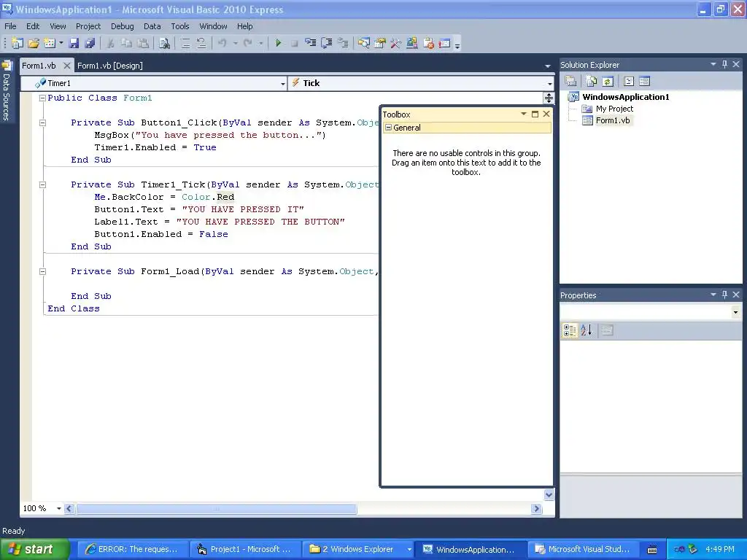This screenshot has width=747, height=560.
Task: Click the Undo arrow icon
Action: 222,43
